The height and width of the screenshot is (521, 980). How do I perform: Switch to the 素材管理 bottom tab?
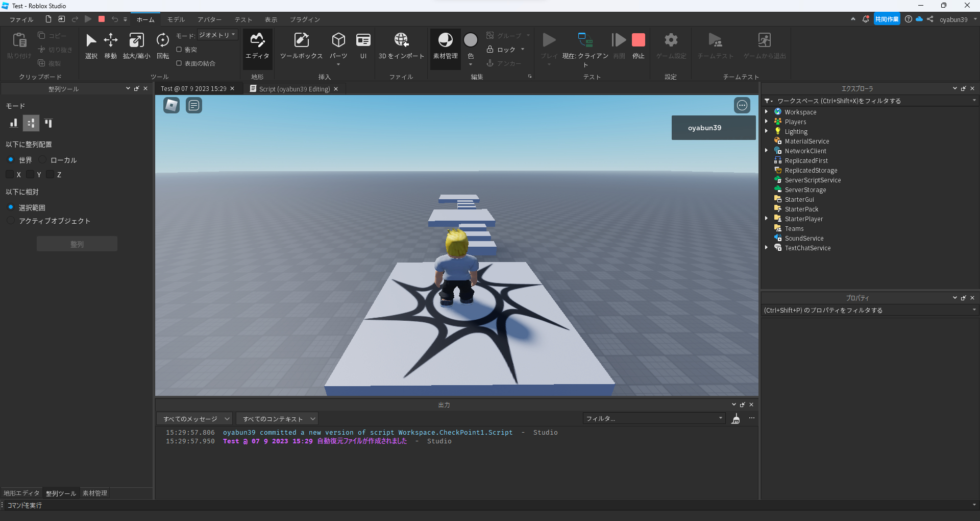[95, 493]
